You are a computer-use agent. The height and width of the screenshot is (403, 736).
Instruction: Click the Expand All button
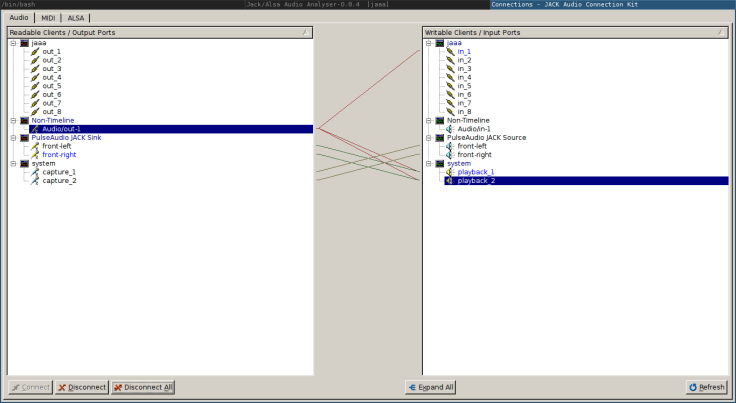[431, 387]
